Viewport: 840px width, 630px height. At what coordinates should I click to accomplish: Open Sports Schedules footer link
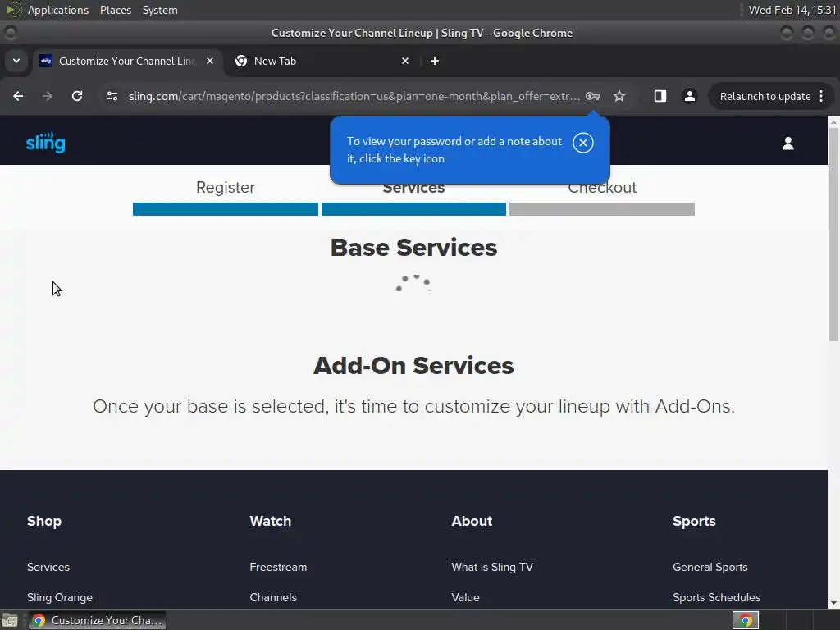(x=716, y=597)
